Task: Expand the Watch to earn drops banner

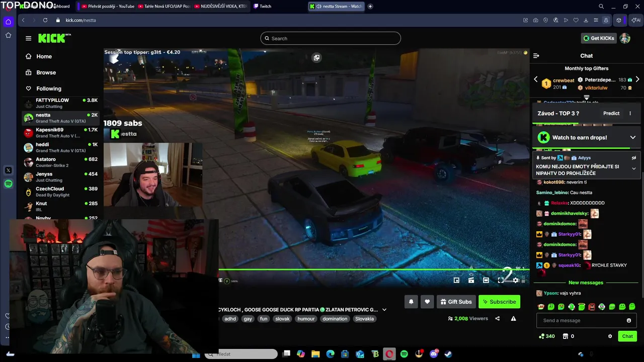Action: tap(632, 137)
